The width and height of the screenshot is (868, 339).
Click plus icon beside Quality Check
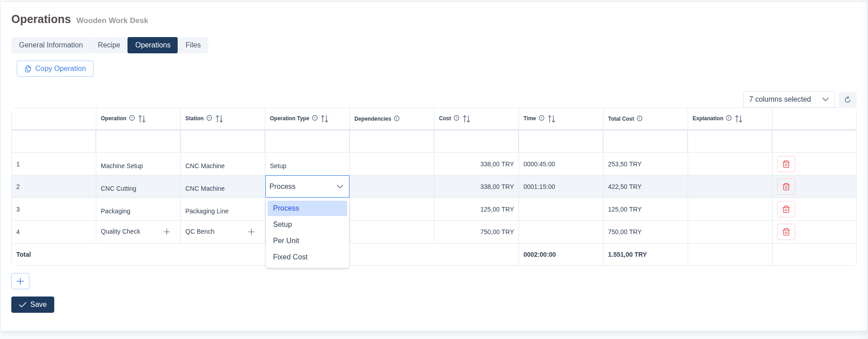click(167, 232)
